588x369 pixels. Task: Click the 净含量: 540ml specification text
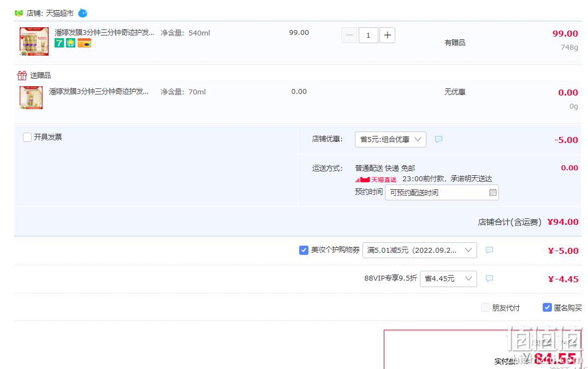[x=185, y=33]
